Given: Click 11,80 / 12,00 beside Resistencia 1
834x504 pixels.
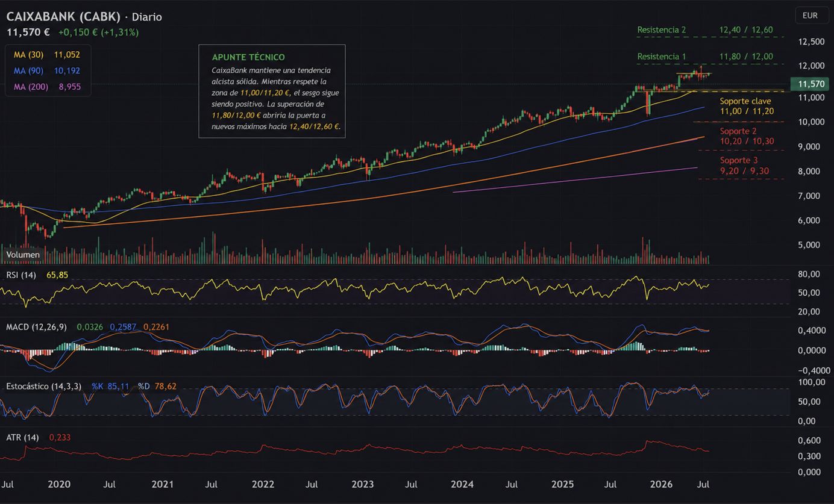Looking at the screenshot, I should tap(746, 57).
